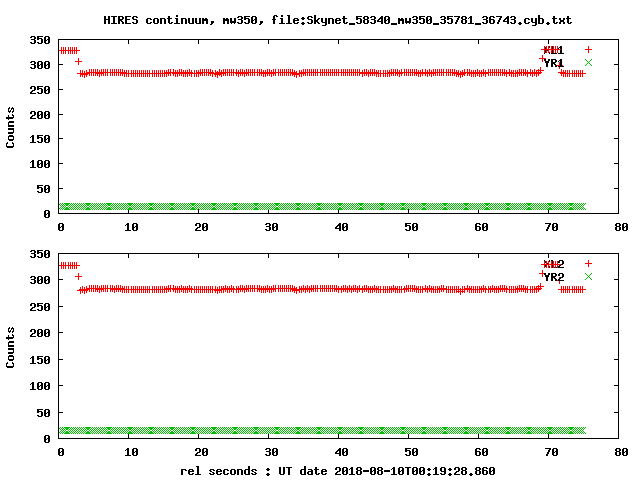The height and width of the screenshot is (480, 640).
Task: Click the 150 y-axis tick label in YR2 plot
Action: [40, 360]
